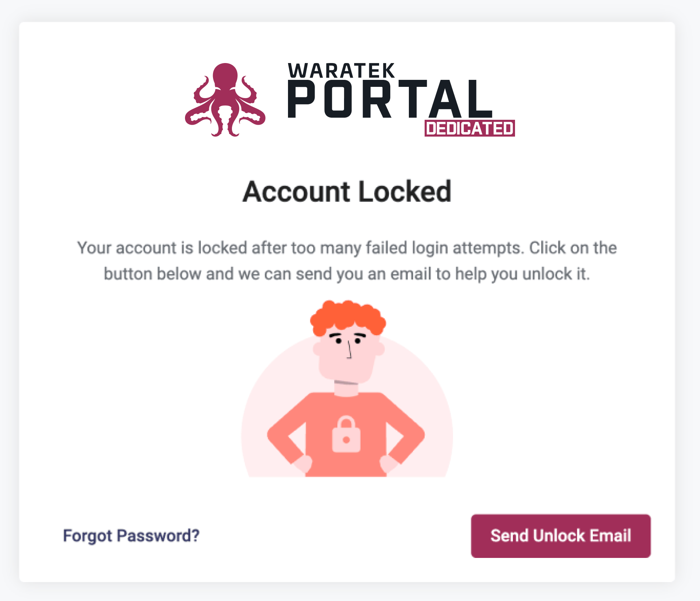Viewport: 700px width, 601px height.
Task: Click the text line about unlocking by email
Action: (347, 274)
